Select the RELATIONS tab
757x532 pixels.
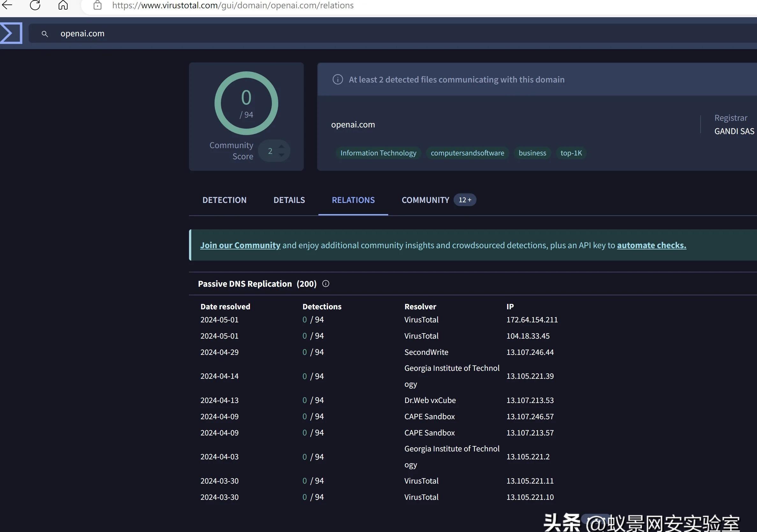(x=353, y=200)
